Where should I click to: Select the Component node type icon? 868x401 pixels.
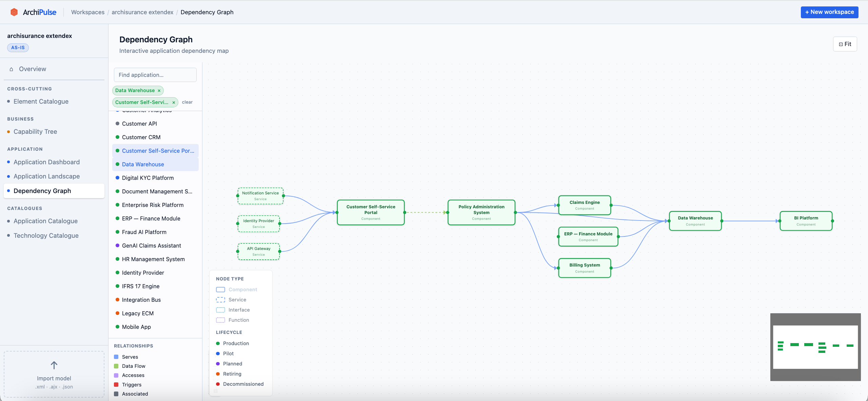tap(220, 290)
